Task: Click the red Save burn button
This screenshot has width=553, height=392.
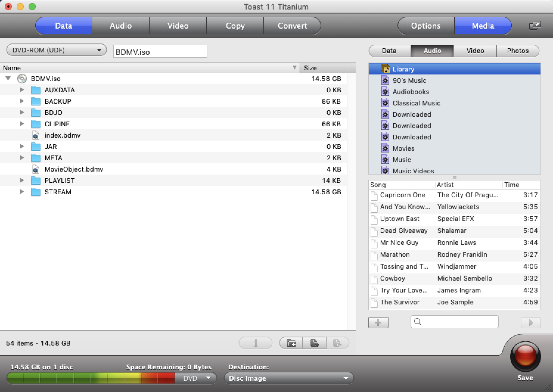Action: [525, 357]
